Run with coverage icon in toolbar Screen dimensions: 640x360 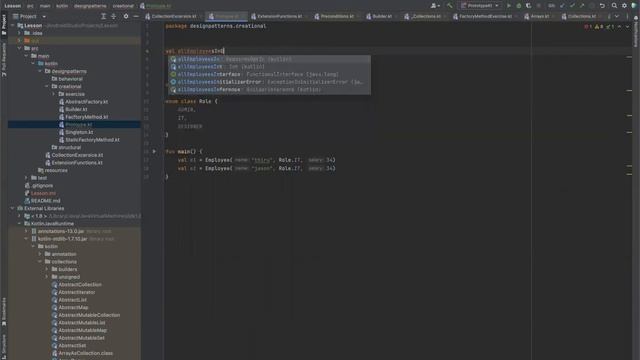pos(529,6)
